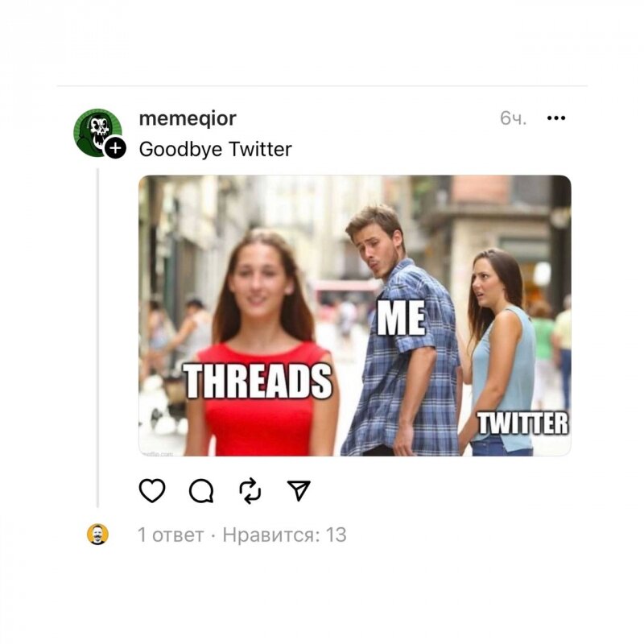
Task: Open the three-dot more options menu
Action: (x=556, y=118)
